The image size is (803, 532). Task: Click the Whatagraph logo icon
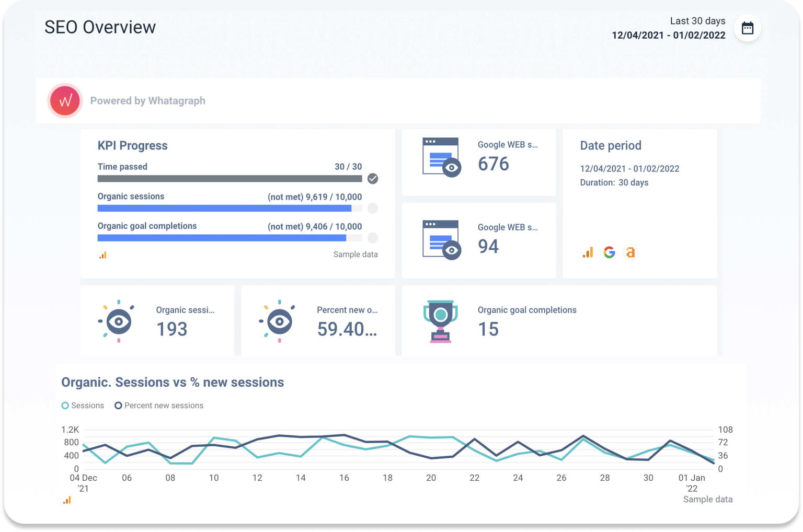coord(64,100)
